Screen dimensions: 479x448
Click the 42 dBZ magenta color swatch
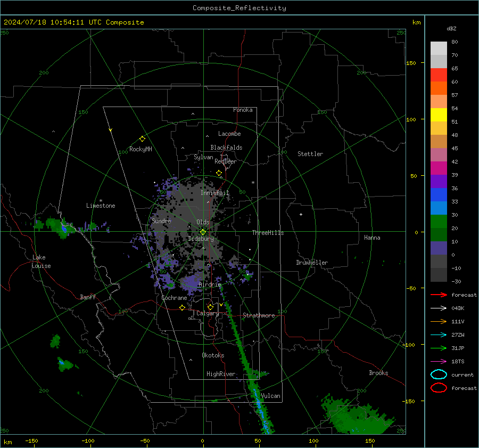tap(439, 168)
